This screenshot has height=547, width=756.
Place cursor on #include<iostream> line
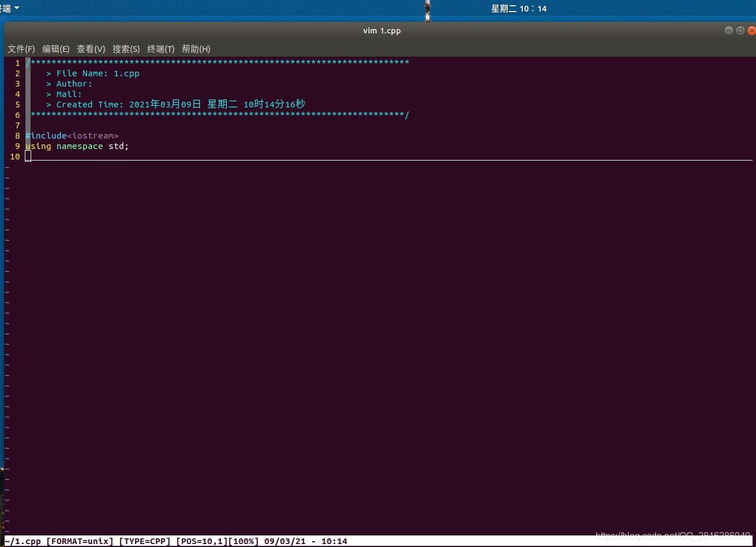[x=72, y=136]
